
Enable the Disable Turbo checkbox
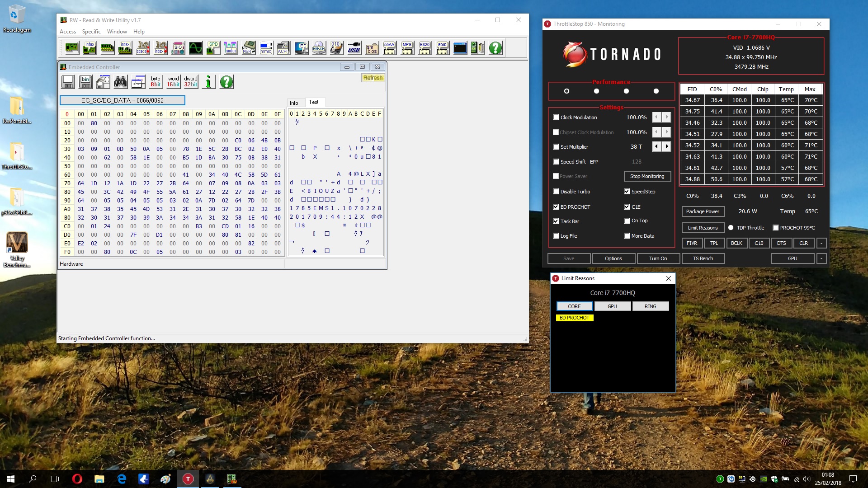(x=556, y=192)
